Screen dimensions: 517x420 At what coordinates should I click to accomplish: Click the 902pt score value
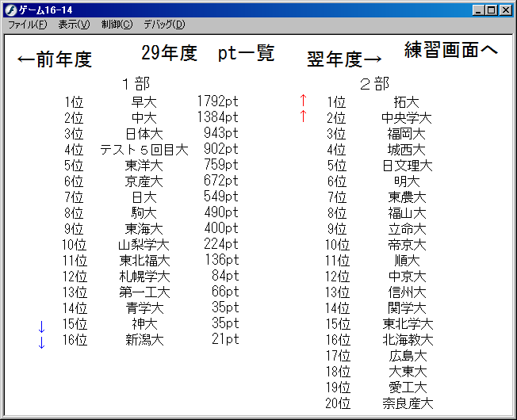click(x=221, y=148)
